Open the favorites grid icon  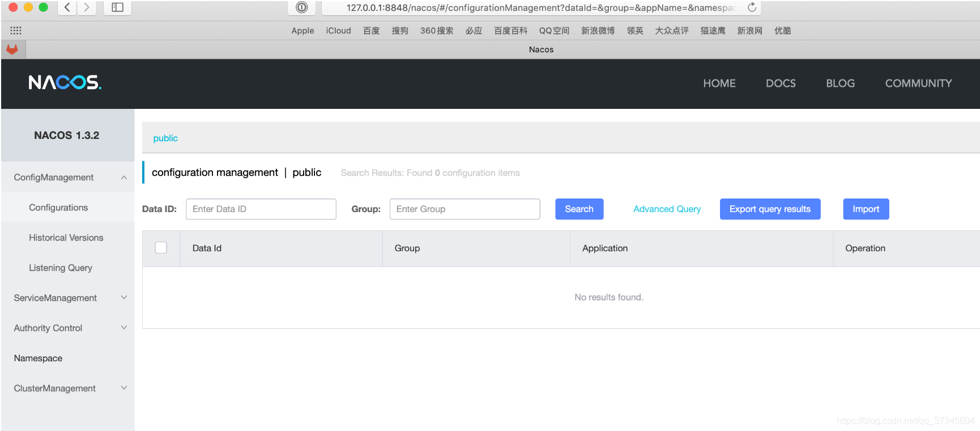(16, 31)
